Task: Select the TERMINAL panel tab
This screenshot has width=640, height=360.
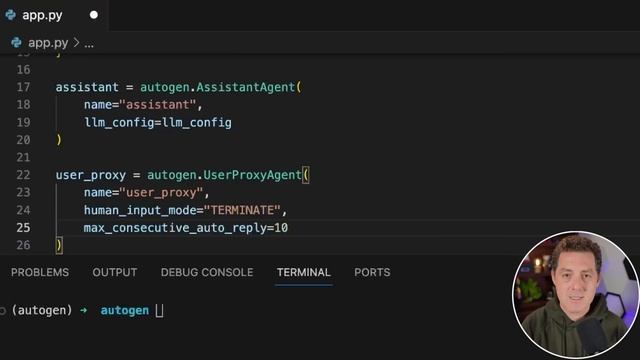Action: tap(304, 272)
